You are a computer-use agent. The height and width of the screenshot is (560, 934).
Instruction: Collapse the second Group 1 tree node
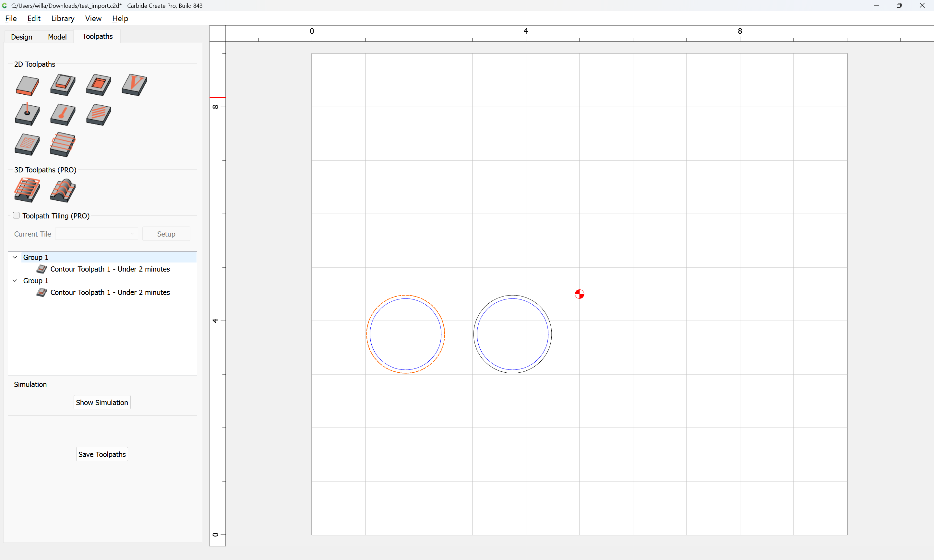point(15,281)
